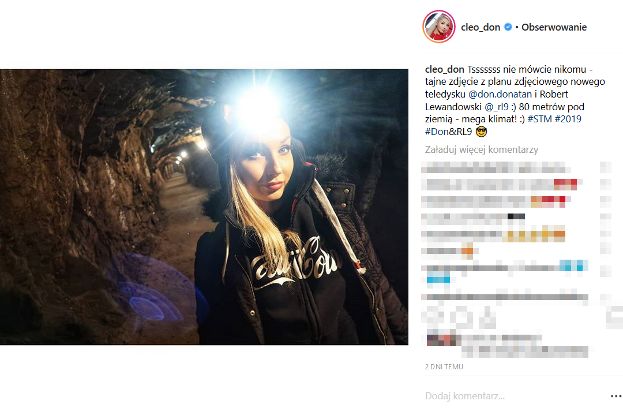Viewport: 623px width, 412px height.
Task: Click the #STM hashtag
Action: click(540, 119)
